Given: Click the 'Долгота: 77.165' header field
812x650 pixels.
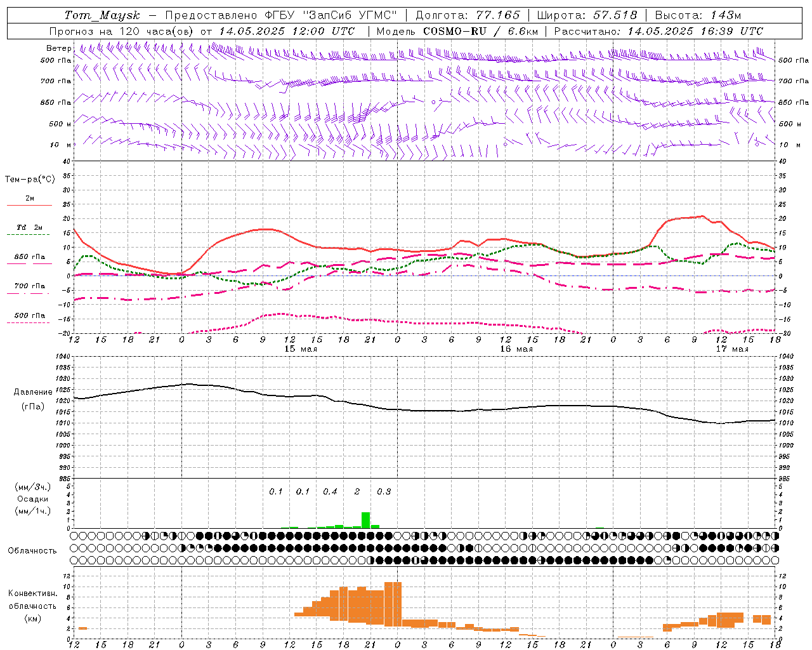Looking at the screenshot, I should tap(468, 15).
